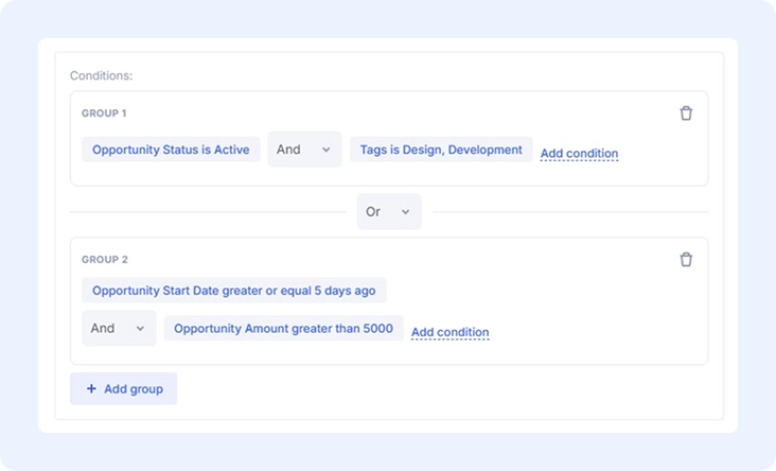
Task: Open the Or dropdown between groups
Action: pos(389,212)
